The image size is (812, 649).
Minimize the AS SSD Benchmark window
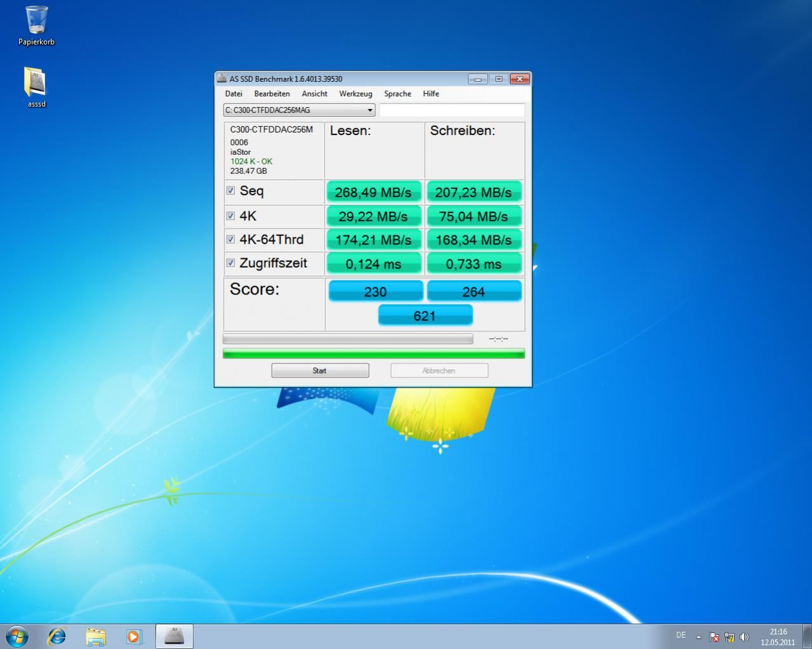pos(478,79)
